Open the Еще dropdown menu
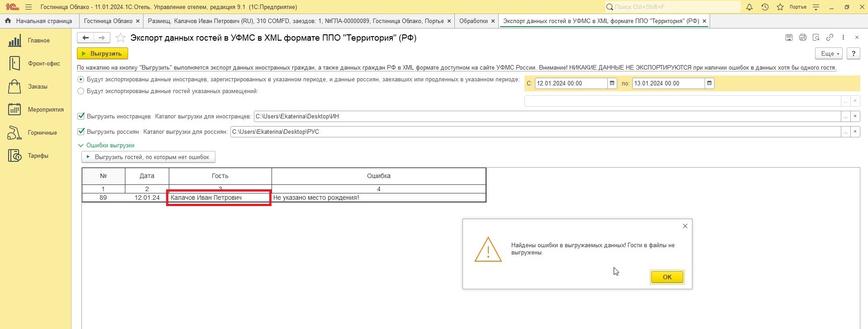This screenshot has height=329, width=868. [x=829, y=53]
